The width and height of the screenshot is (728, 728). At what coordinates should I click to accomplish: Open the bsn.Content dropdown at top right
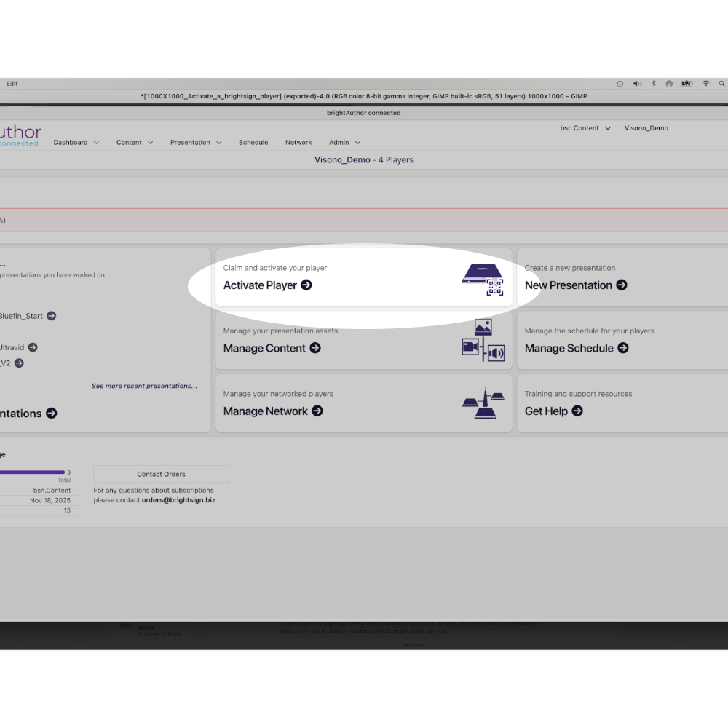coord(585,128)
